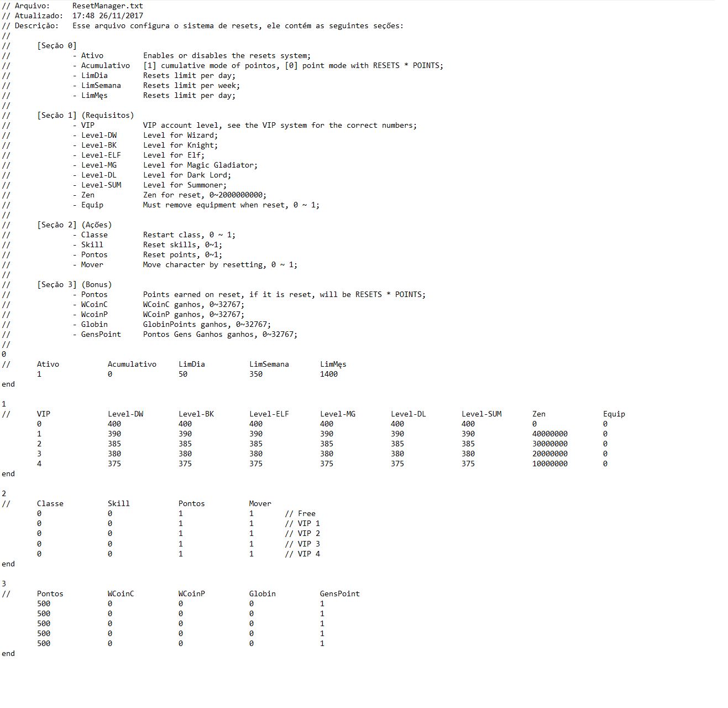This screenshot has height=708, width=728.
Task: Click the Zen value 40000000
Action: (x=550, y=434)
